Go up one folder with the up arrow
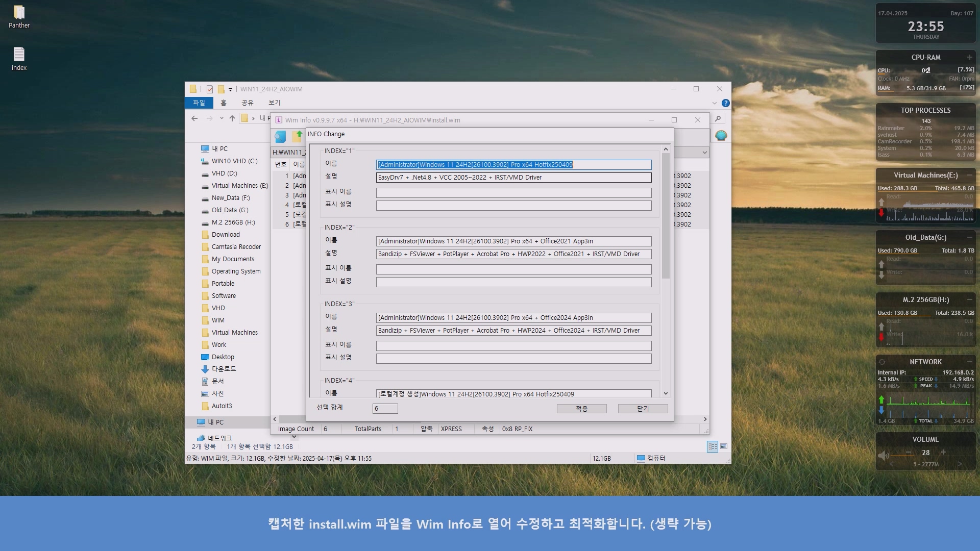 (x=232, y=118)
